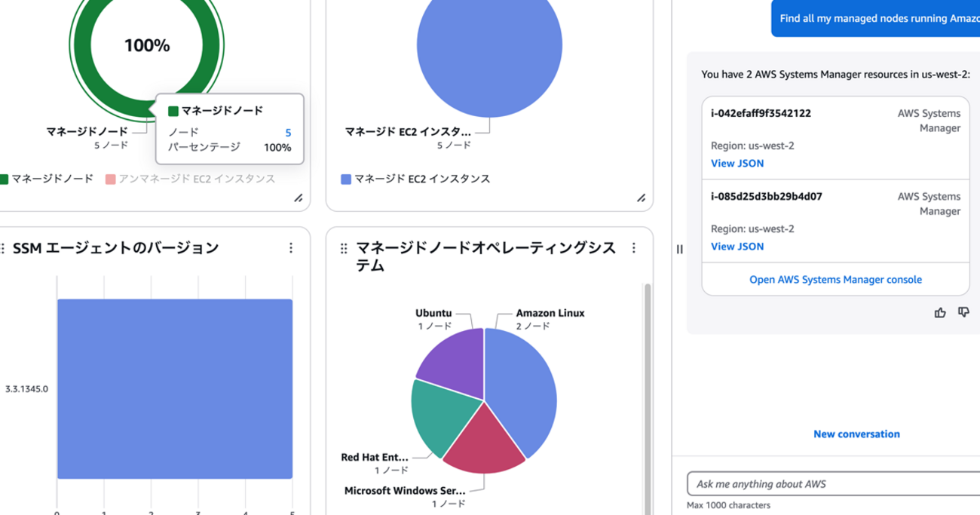Click the OS widget vertical scrollbar
Image resolution: width=980 pixels, height=515 pixels.
[x=647, y=398]
